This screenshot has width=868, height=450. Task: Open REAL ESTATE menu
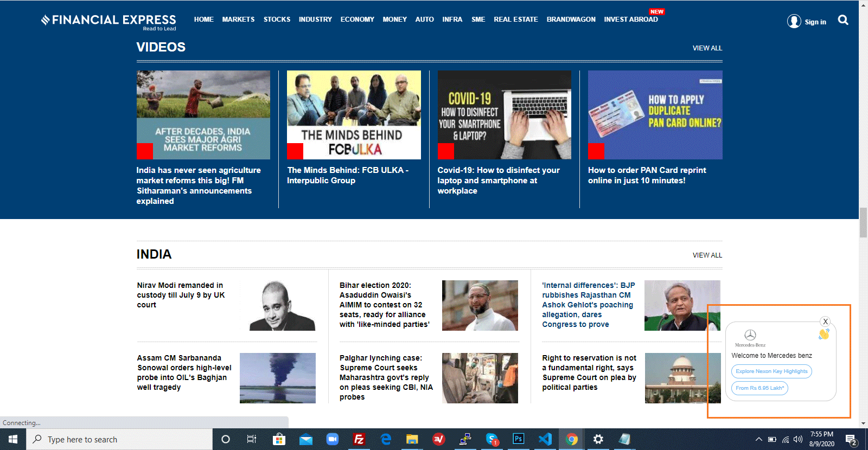click(515, 20)
